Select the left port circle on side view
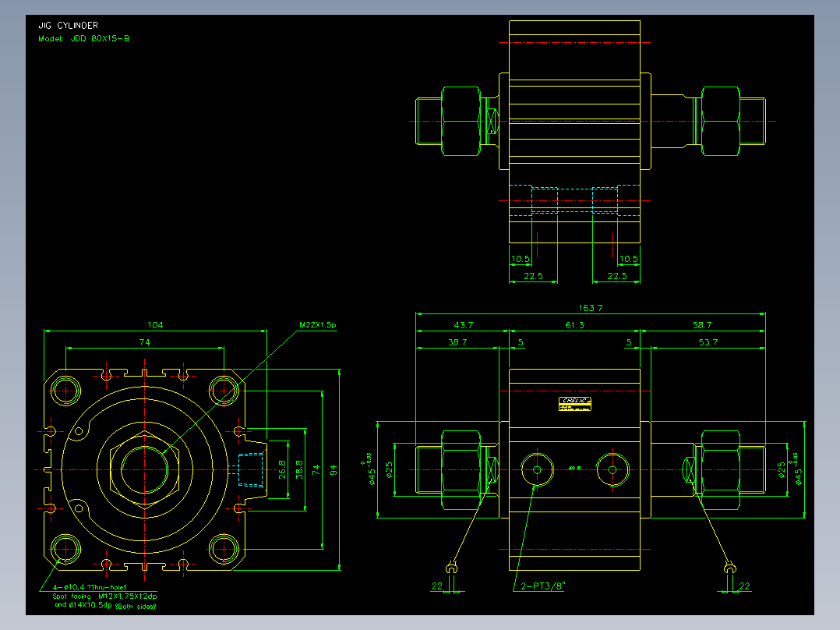The height and width of the screenshot is (630, 840). (x=537, y=469)
